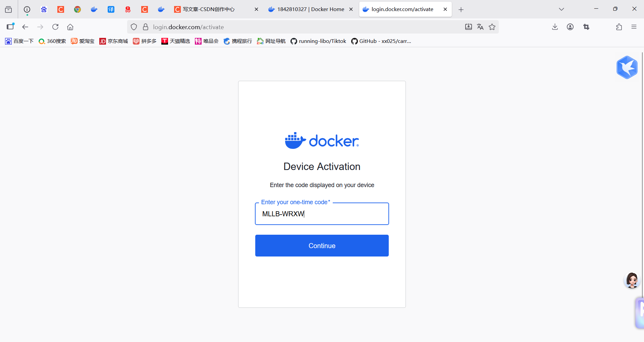Open 京东商城 bookmark
The height and width of the screenshot is (342, 644).
click(x=114, y=41)
